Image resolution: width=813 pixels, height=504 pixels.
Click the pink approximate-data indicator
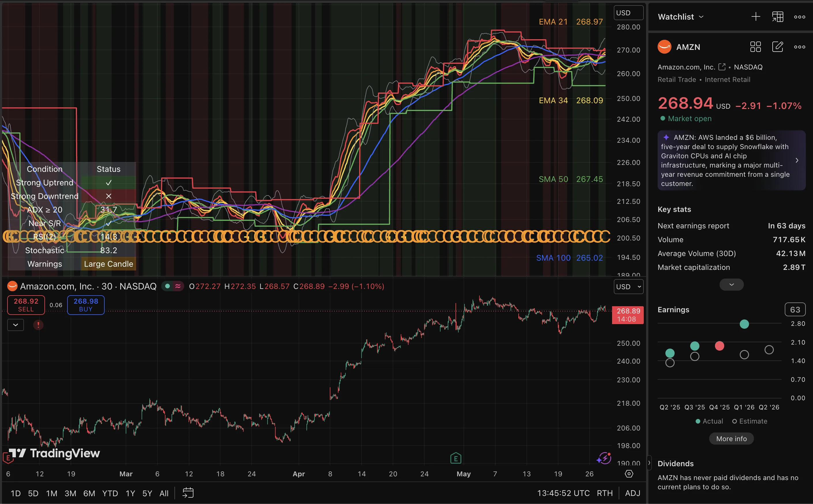tap(178, 286)
